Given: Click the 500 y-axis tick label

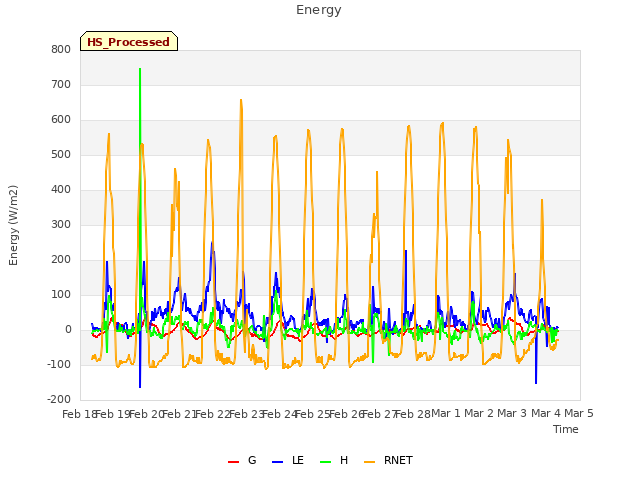Looking at the screenshot, I should tap(61, 155).
